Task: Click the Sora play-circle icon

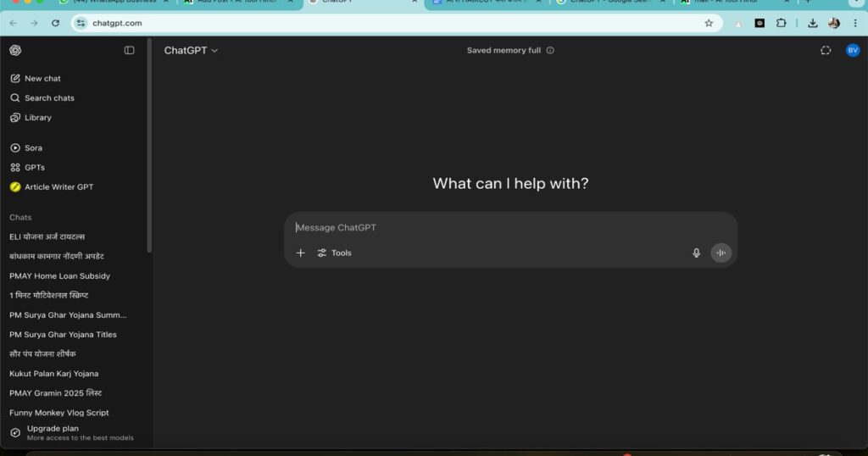Action: tap(15, 147)
